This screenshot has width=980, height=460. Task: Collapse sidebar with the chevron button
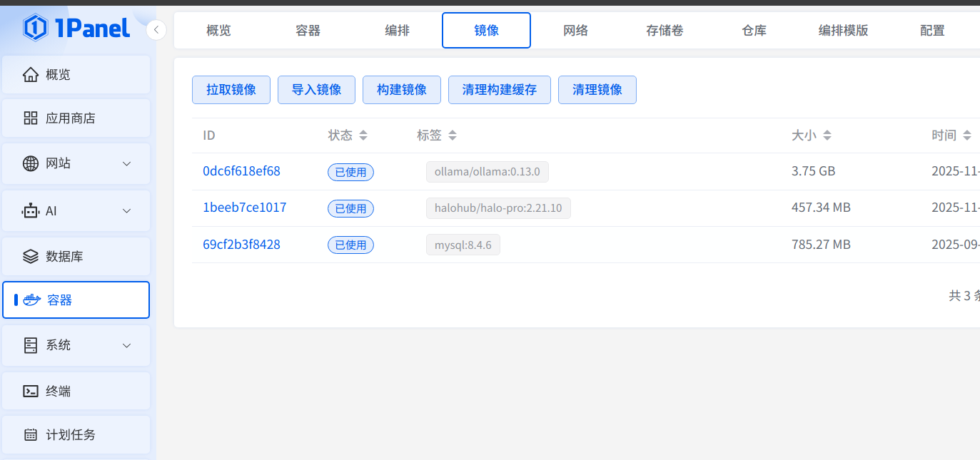click(156, 30)
